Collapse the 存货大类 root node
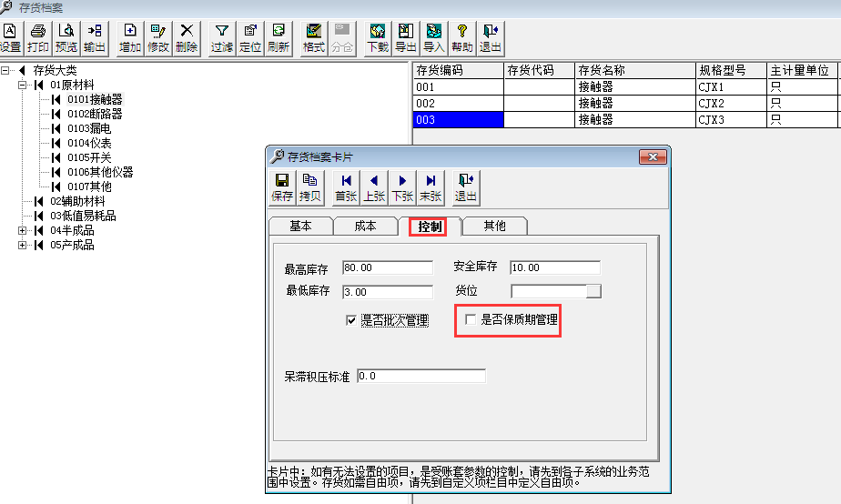Viewport: 841px width, 504px height. pyautogui.click(x=5, y=70)
